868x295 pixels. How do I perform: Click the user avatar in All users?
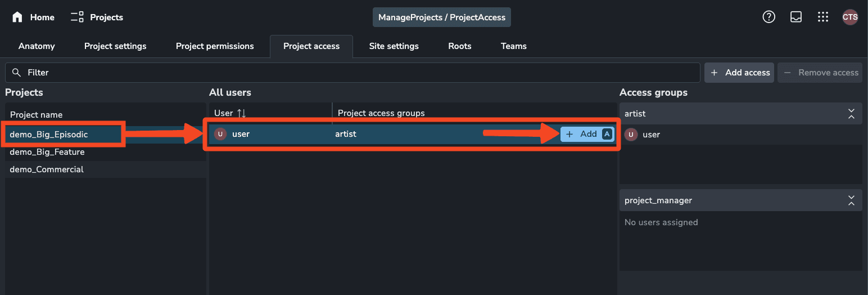(220, 134)
